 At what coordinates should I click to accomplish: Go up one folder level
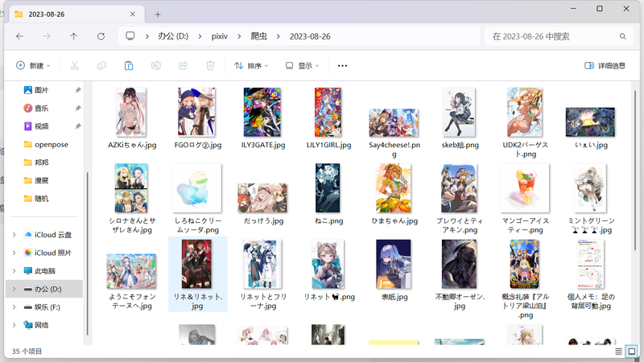point(73,36)
